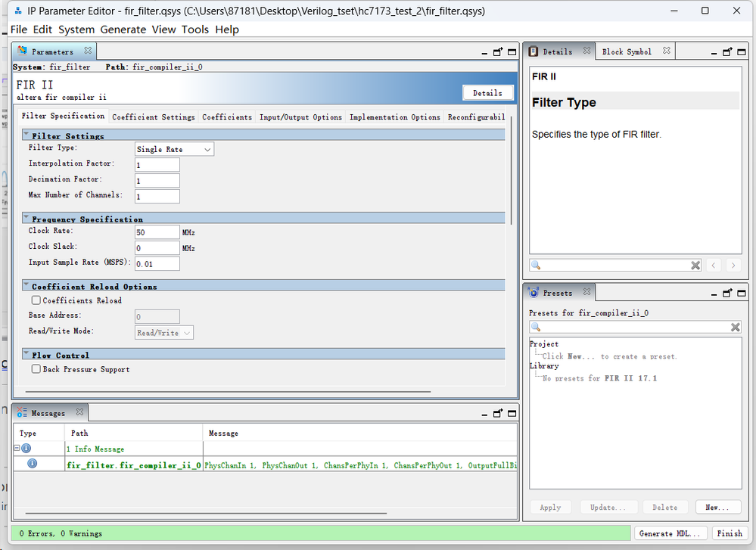Switch to the Implementation Options tab
Image resolution: width=756 pixels, height=550 pixels.
click(x=395, y=117)
